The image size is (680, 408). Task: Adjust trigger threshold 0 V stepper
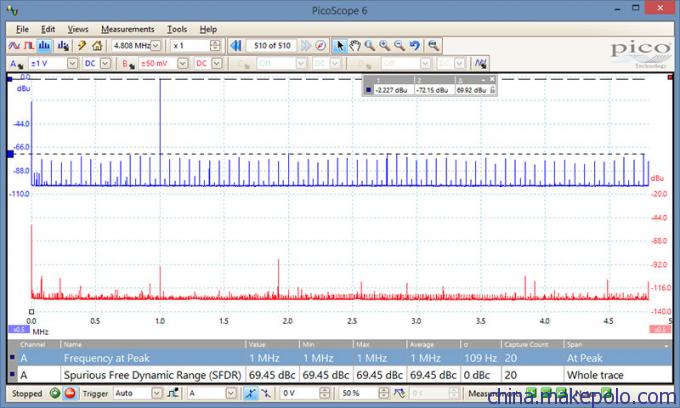click(324, 393)
